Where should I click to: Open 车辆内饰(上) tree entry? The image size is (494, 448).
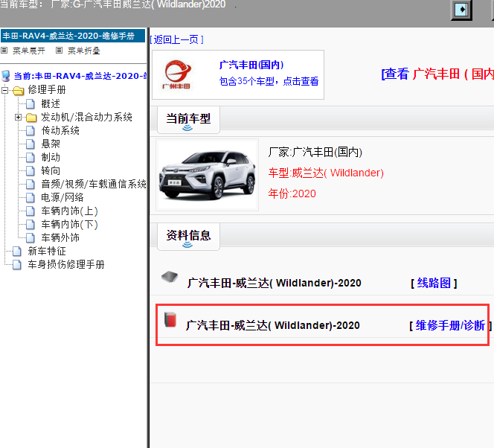pyautogui.click(x=69, y=211)
